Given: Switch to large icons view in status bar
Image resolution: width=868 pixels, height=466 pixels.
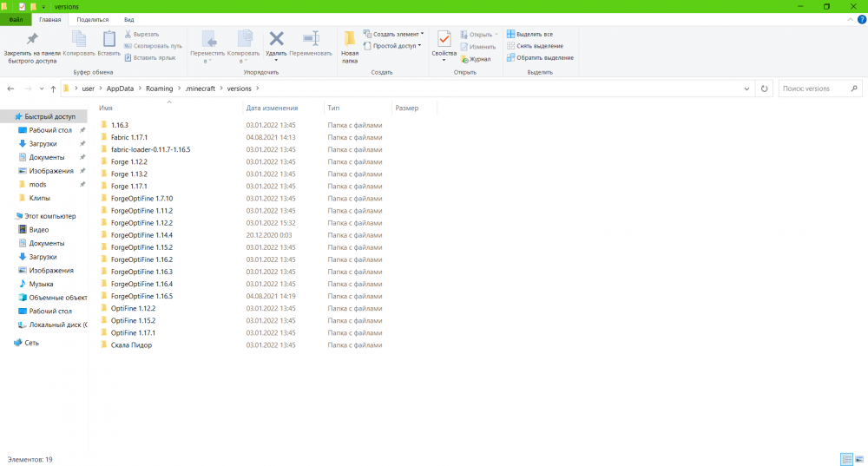Looking at the screenshot, I should [x=859, y=459].
